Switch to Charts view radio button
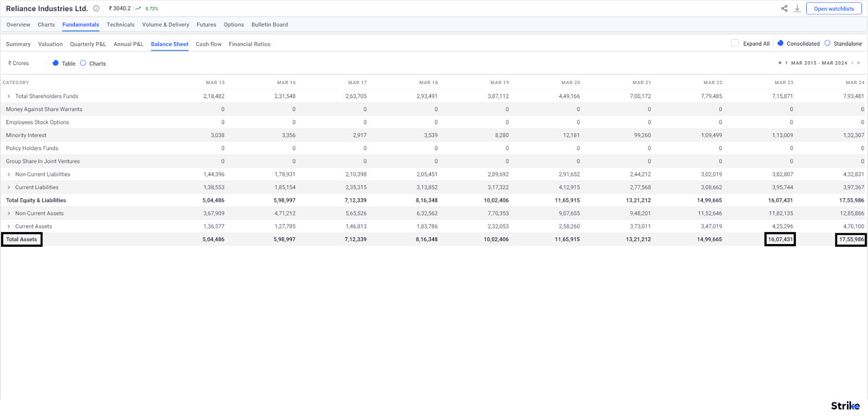This screenshot has height=416, width=868. point(83,63)
